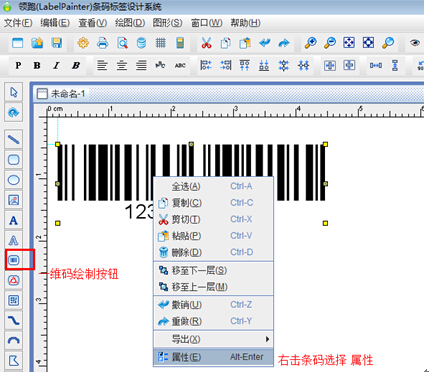Click the blue redo arrow toolbar icon
The width and height of the screenshot is (429, 372).
(284, 43)
